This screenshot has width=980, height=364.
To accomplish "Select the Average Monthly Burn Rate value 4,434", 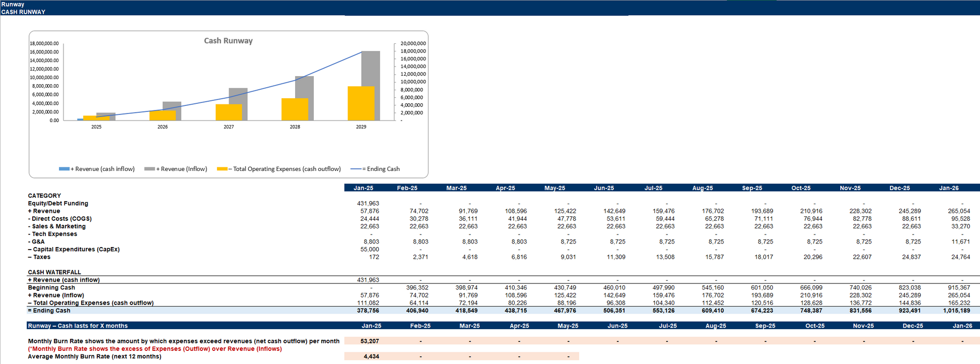I will click(x=371, y=356).
